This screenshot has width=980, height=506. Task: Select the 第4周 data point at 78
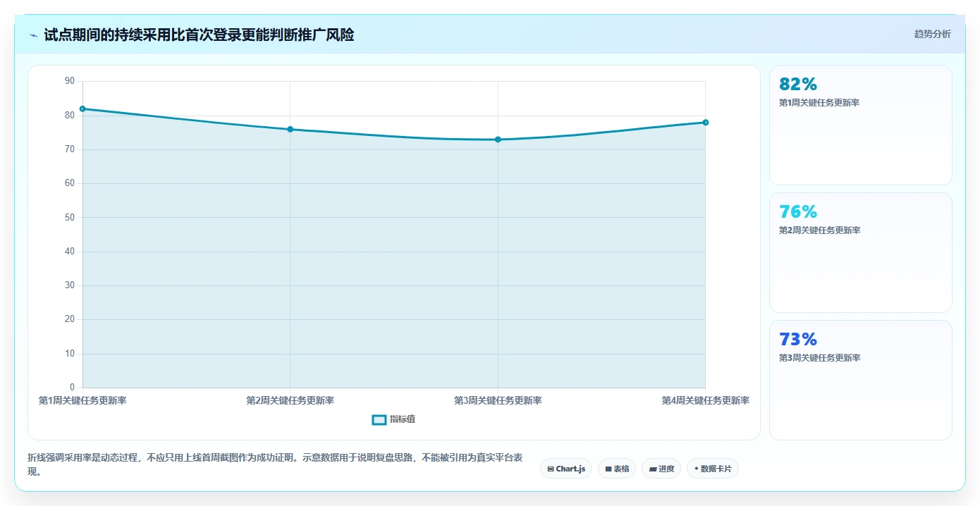click(x=705, y=123)
